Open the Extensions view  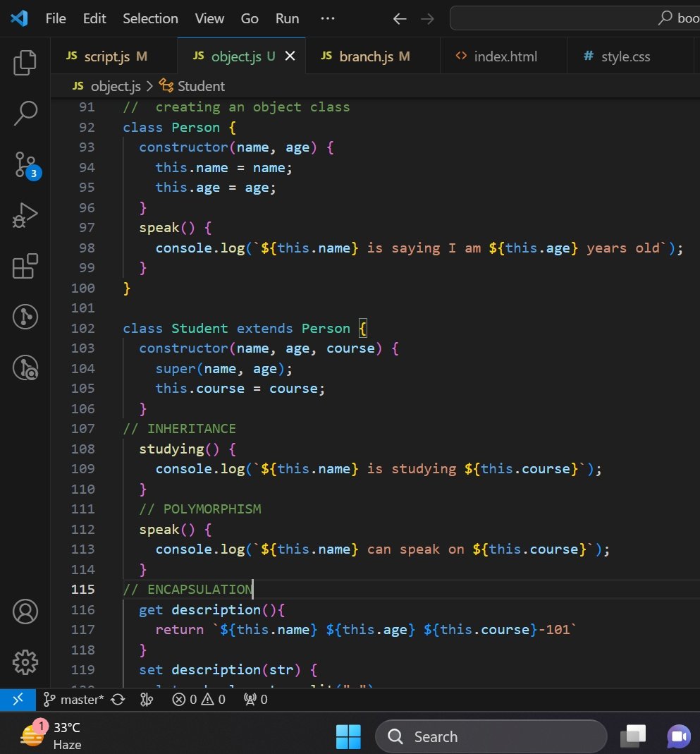(25, 266)
